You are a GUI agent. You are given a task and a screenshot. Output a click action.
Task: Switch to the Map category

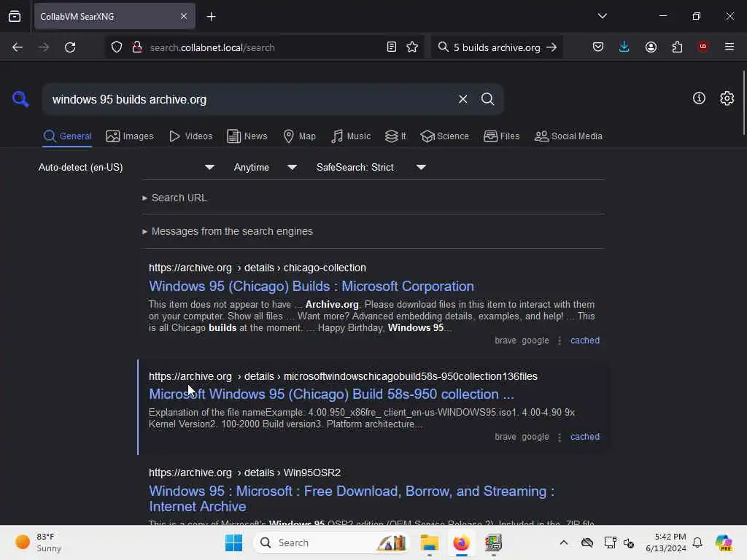coord(299,136)
